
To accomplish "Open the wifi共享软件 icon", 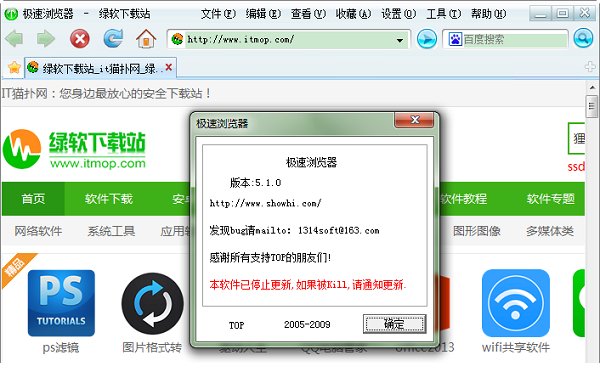I will coord(515,303).
